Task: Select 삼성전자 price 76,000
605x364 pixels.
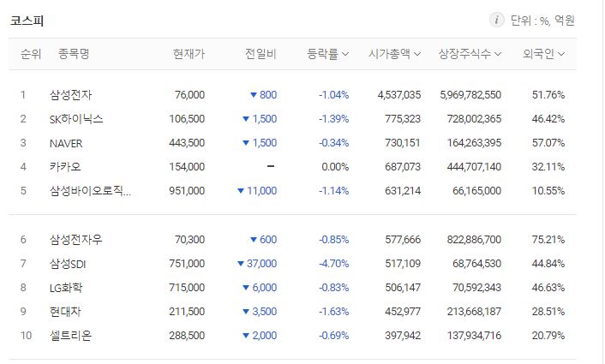Action: [189, 95]
